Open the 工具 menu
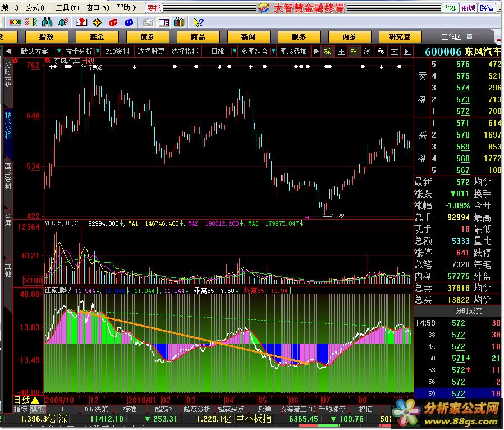Image resolution: width=504 pixels, height=430 pixels. (x=67, y=8)
